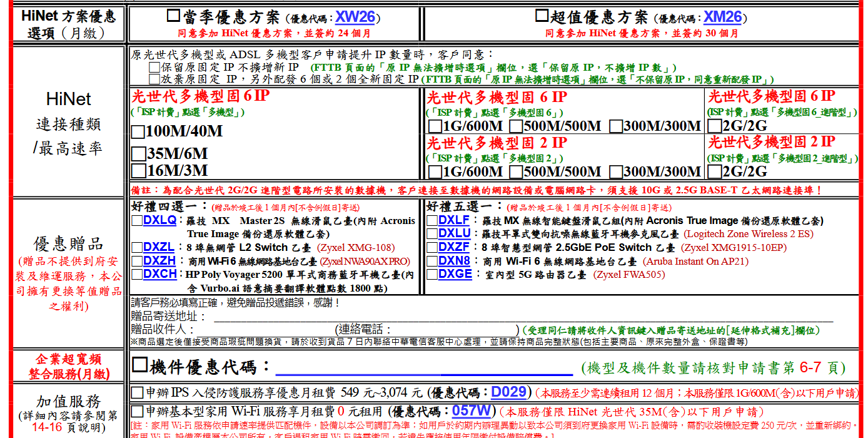Screen dimensions: 868x438
Task: Check 申辦基本型家用 Wi-Fi 服務 option
Action: 137,412
